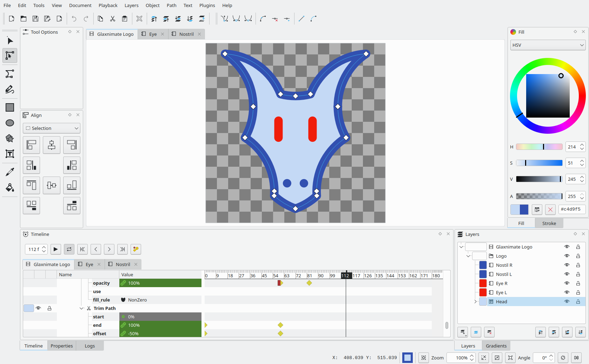Select the Ellipse drawing tool
The image size is (589, 364).
tap(9, 123)
